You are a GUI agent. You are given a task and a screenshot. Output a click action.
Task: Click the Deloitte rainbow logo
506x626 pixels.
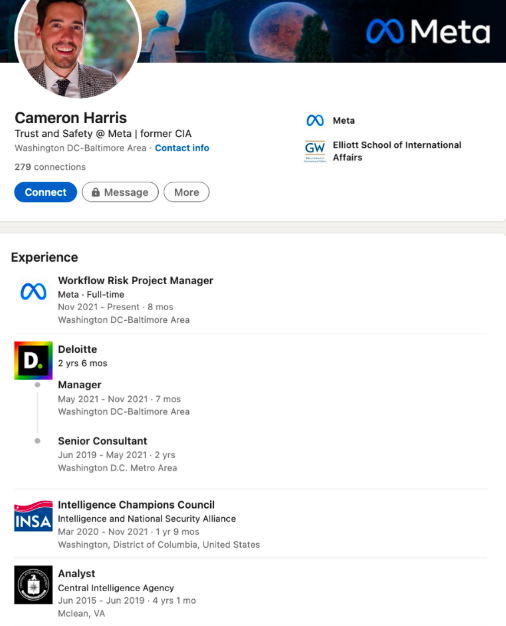pos(34,361)
